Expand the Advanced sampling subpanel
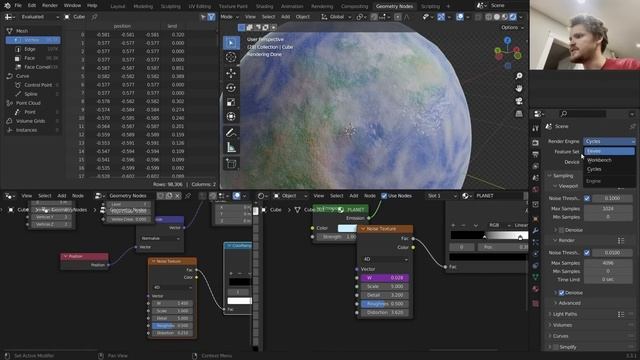 569,303
